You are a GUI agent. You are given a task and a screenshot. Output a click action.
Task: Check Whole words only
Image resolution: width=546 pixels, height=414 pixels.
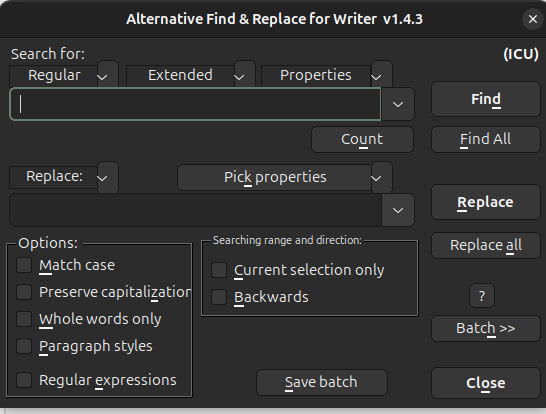[24, 319]
